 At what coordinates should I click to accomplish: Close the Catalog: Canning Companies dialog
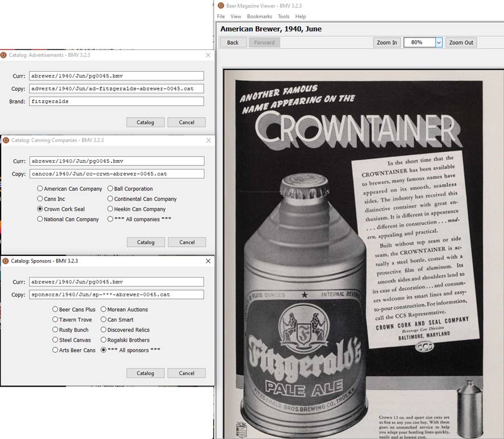coord(209,140)
